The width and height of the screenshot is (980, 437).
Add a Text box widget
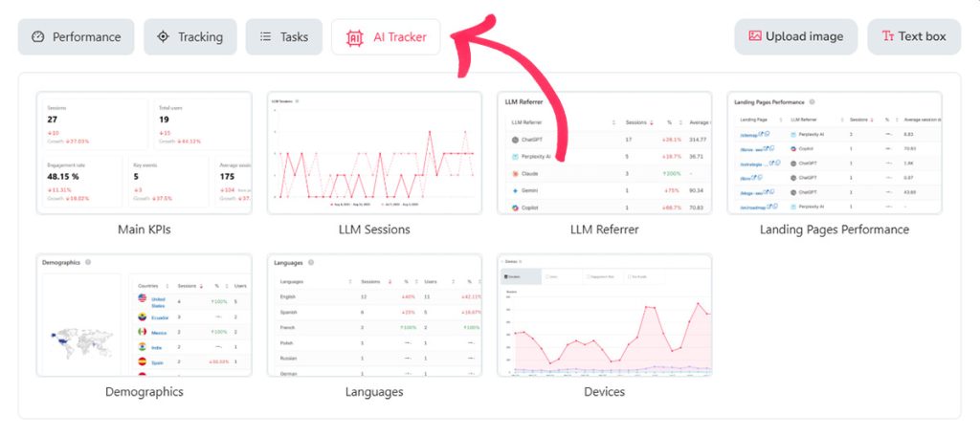click(x=914, y=36)
